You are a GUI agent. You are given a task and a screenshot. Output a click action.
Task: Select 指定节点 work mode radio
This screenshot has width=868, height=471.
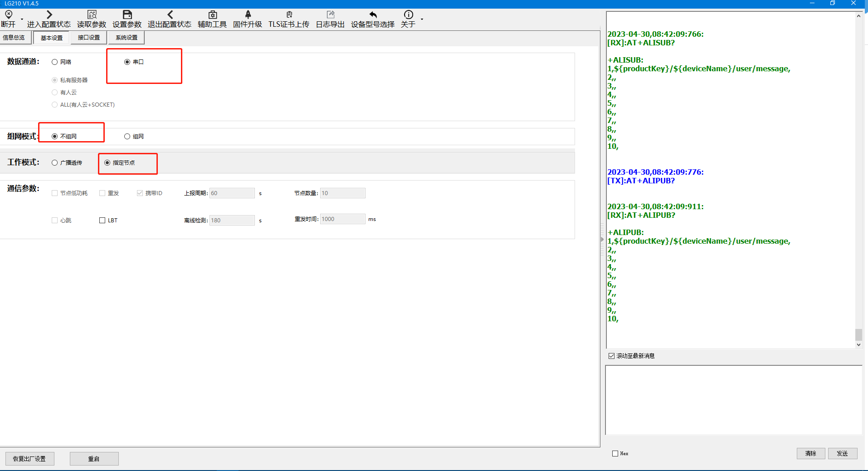(x=107, y=162)
